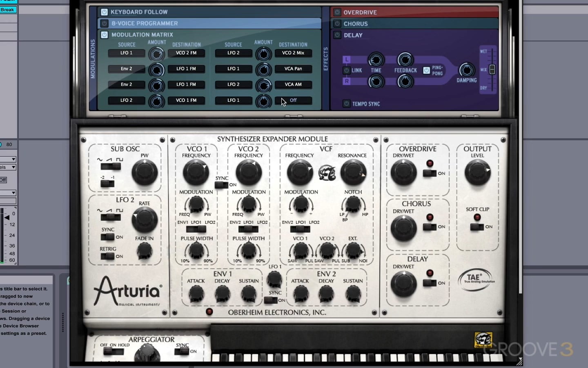The image size is (588, 368).
Task: Open the LFO 2 source beside VCO 1 FM
Action: pyautogui.click(x=127, y=100)
